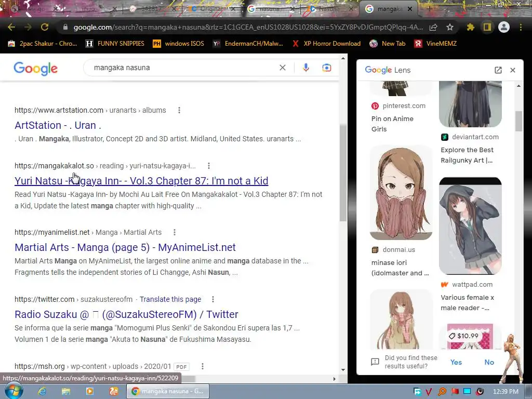Viewport: 532px width, 399px height.
Task: Clear the search box with the X icon
Action: click(x=282, y=68)
